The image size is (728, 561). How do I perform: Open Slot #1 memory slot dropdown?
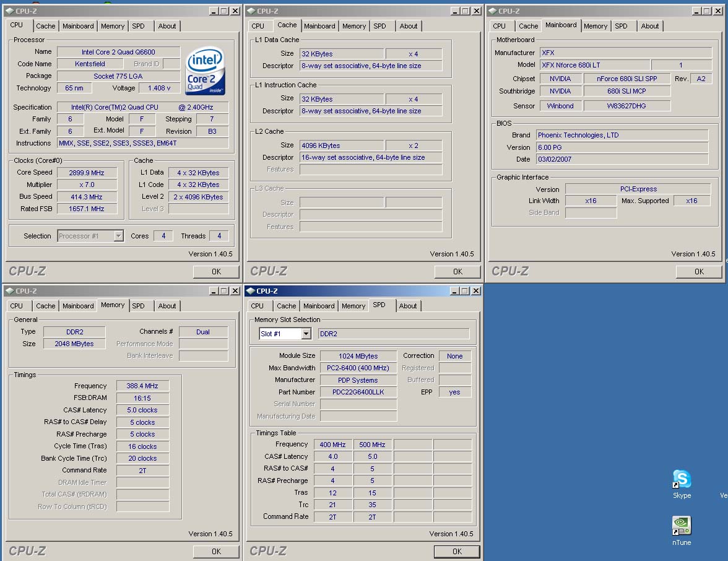click(306, 333)
